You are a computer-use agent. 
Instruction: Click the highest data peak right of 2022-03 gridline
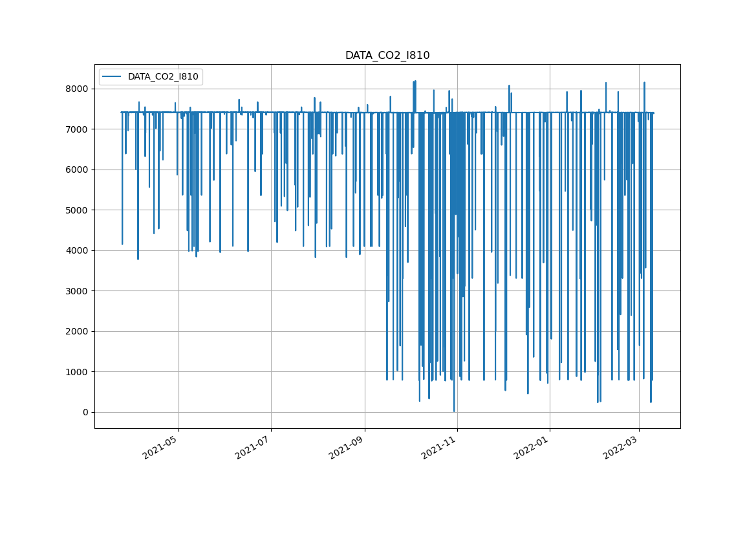(x=644, y=83)
